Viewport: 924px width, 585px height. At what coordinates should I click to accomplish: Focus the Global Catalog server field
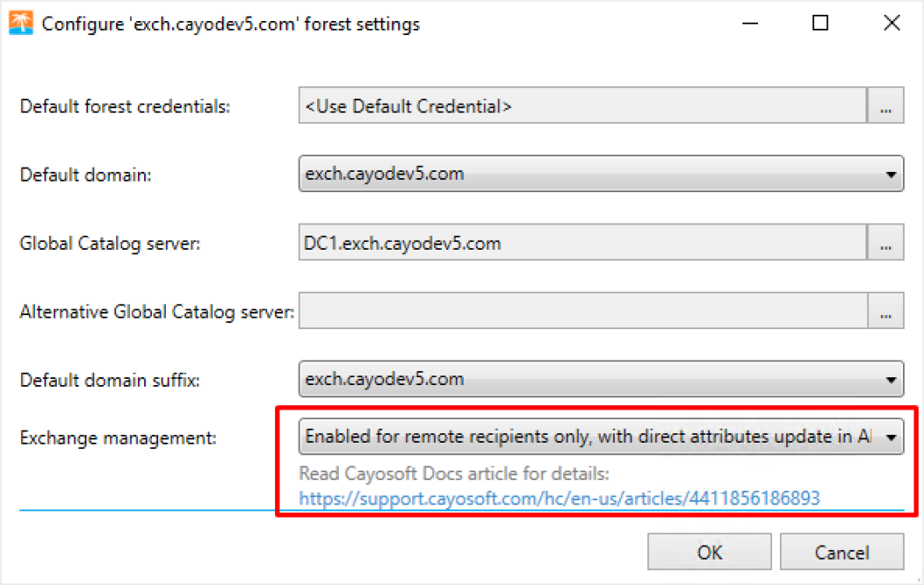tap(583, 242)
